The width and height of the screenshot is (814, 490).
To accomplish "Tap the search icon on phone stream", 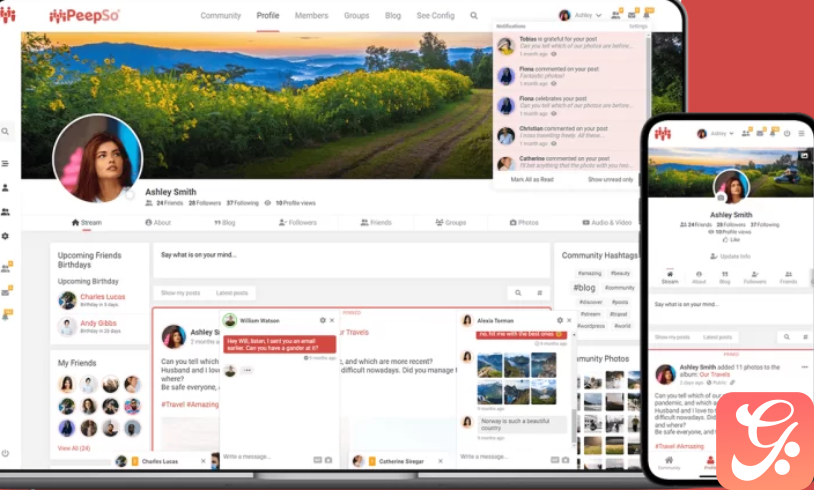I will pos(786,337).
